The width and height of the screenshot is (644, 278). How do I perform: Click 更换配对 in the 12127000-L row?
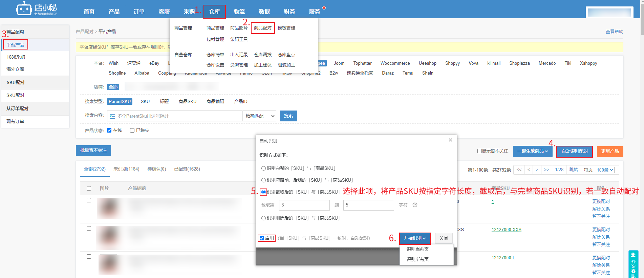[601, 258]
